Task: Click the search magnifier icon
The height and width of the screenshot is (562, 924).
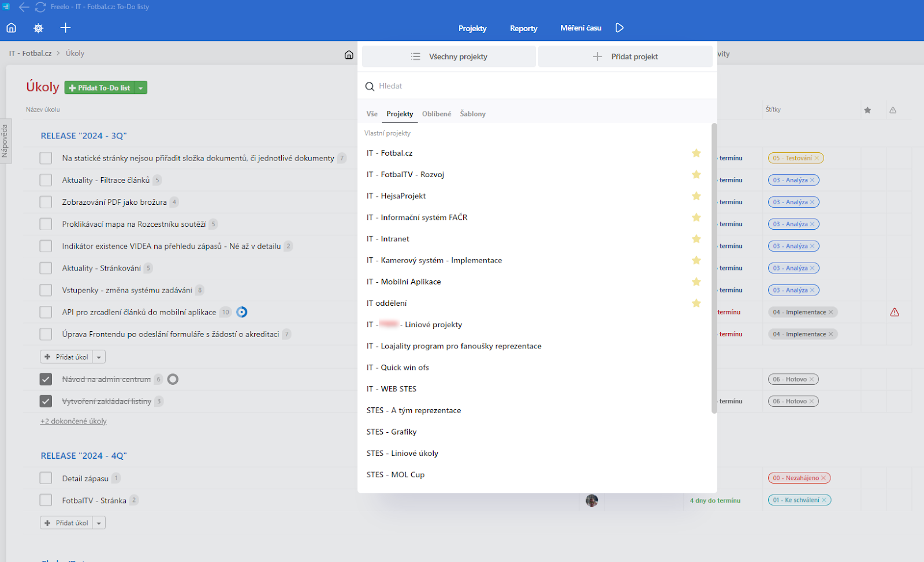Action: point(370,87)
